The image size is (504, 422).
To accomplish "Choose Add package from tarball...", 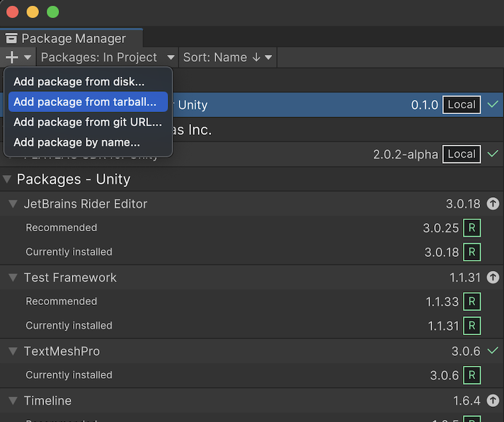I will [x=88, y=102].
